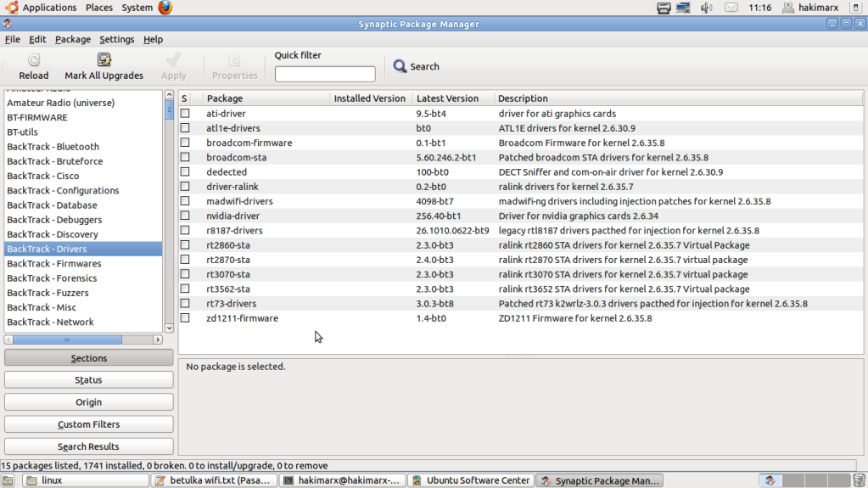868x488 pixels.
Task: Launch Firefox from the top panel
Action: (165, 7)
